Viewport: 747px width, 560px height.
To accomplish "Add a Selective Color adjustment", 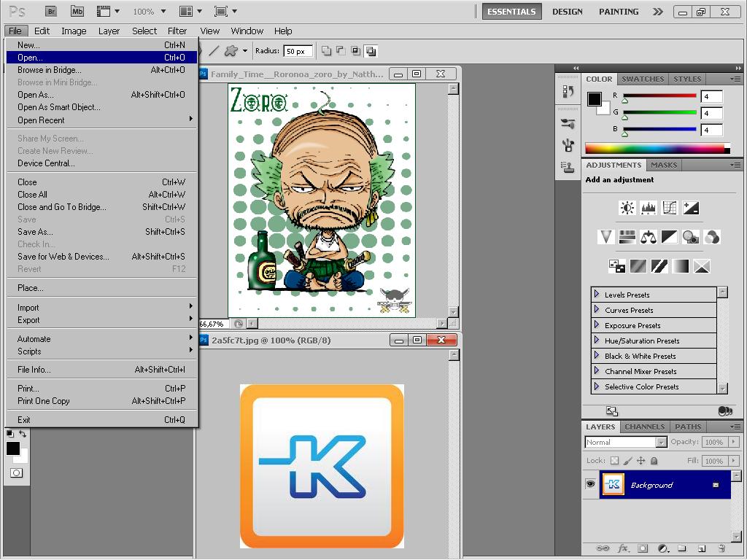I will pyautogui.click(x=702, y=265).
